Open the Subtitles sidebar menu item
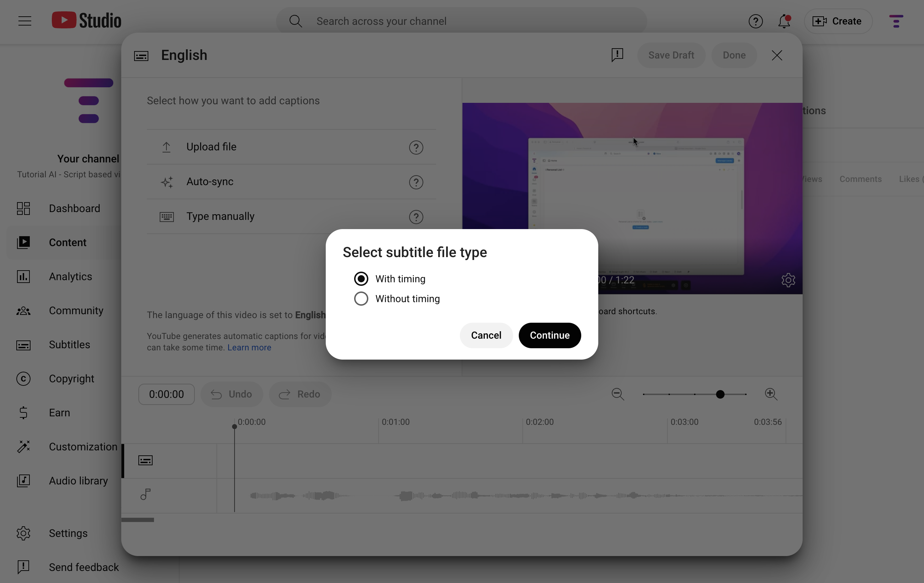The width and height of the screenshot is (924, 583). tap(69, 345)
